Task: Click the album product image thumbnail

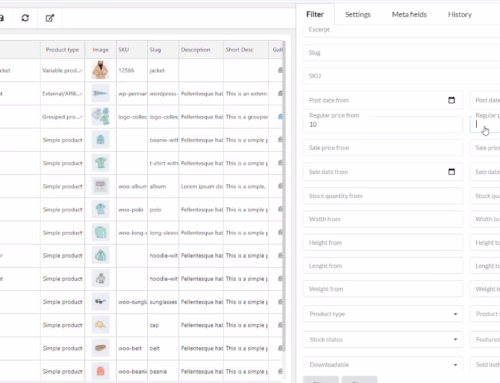Action: 100,186
